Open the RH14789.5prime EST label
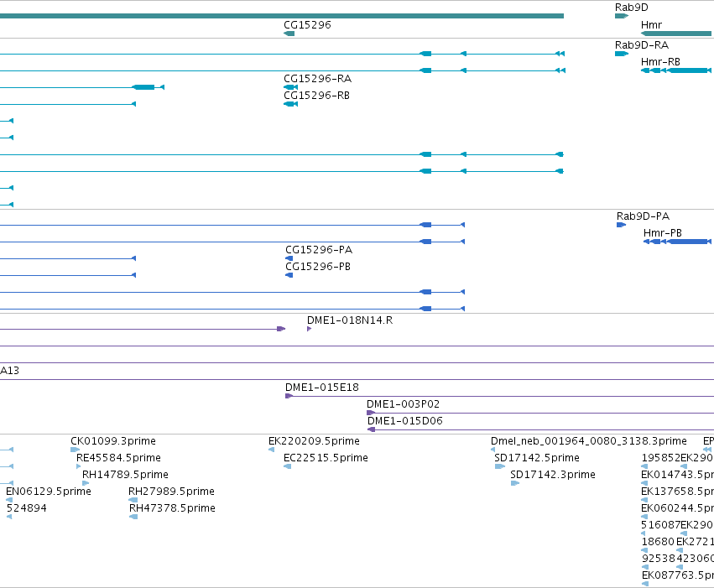 pos(125,475)
